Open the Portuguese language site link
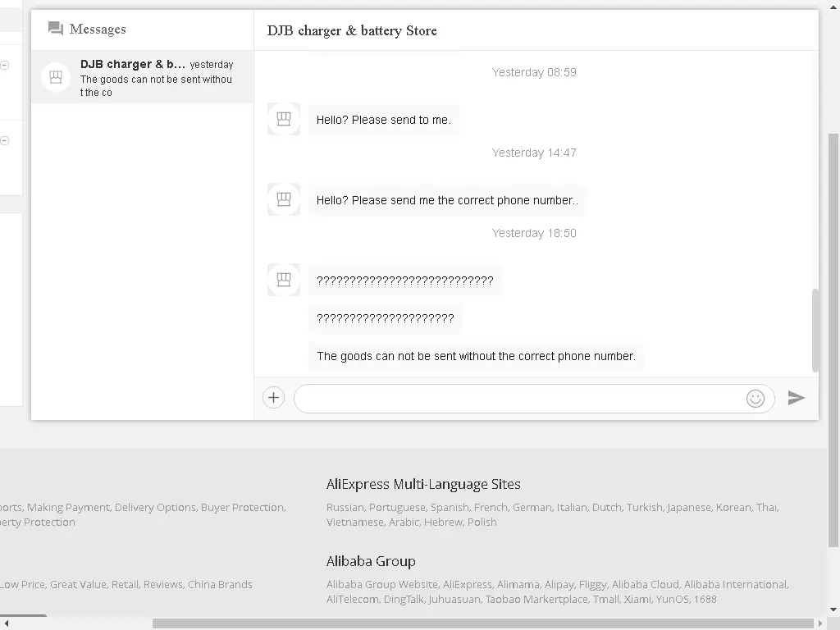Image resolution: width=840 pixels, height=630 pixels. (x=399, y=507)
